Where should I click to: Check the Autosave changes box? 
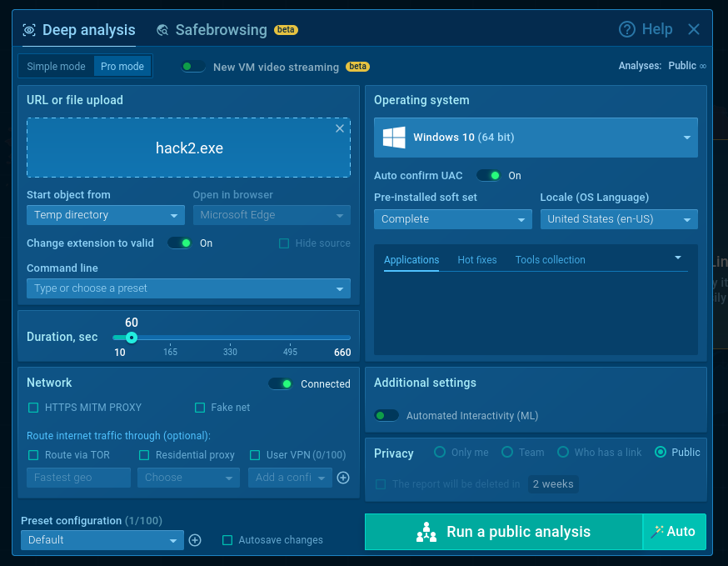click(227, 540)
